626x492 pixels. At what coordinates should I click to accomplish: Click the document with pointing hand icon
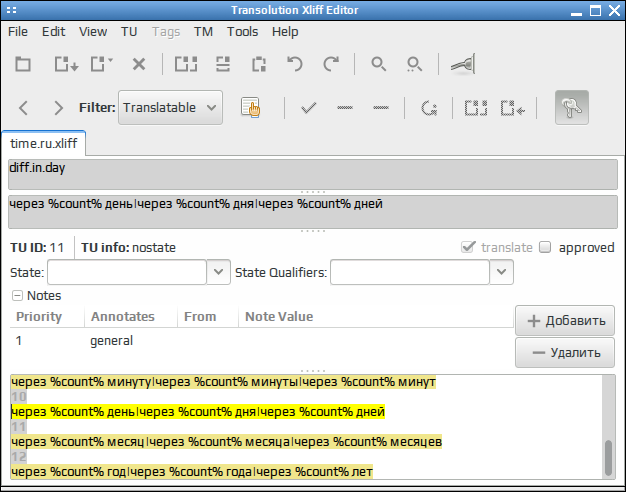click(x=251, y=107)
